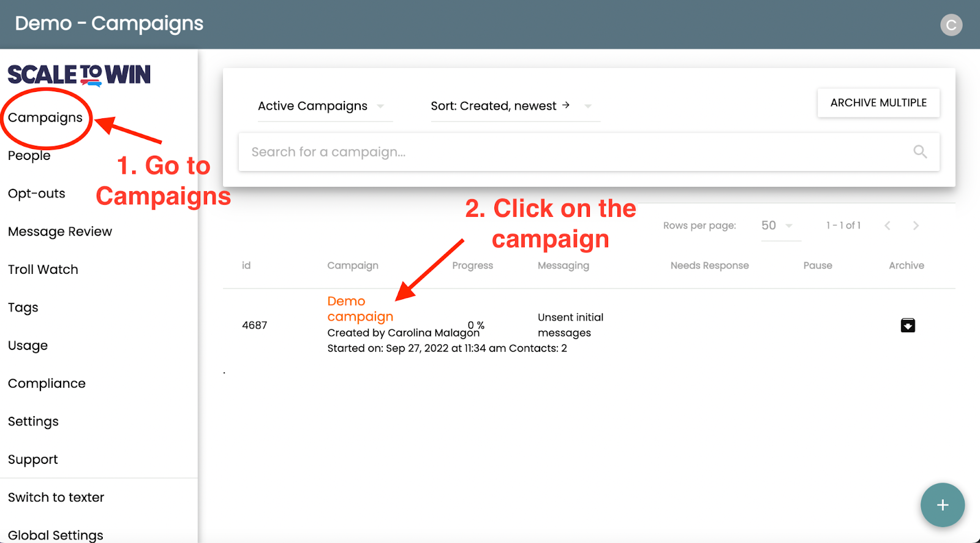Click the Scale to Win logo
The height and width of the screenshot is (543, 980).
tap(79, 75)
